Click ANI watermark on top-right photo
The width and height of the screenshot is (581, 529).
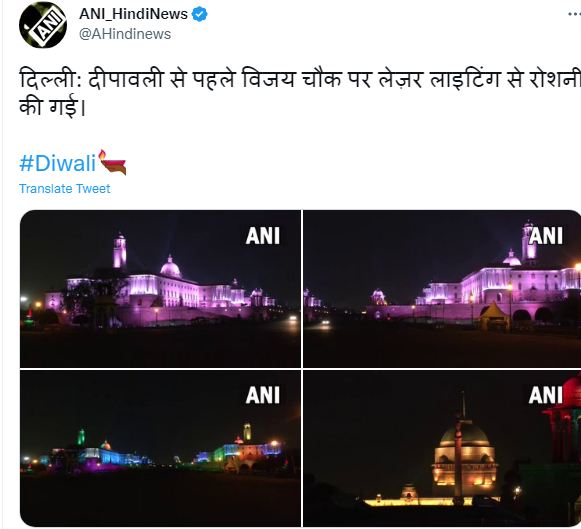[x=546, y=236]
